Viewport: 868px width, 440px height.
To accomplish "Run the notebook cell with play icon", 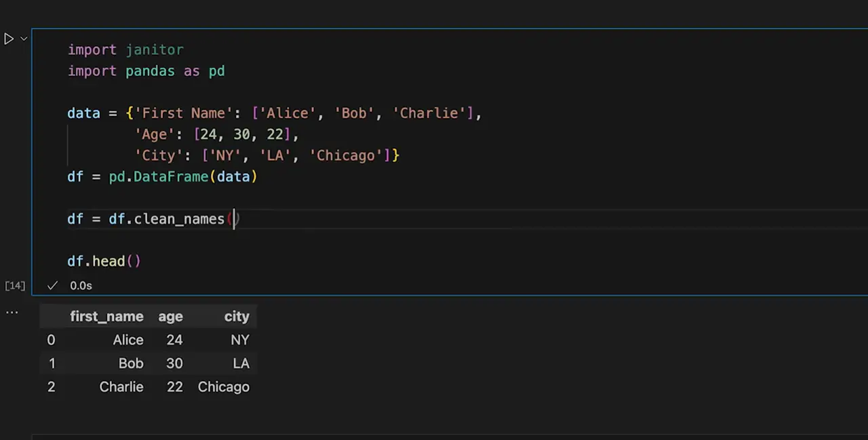I will pyautogui.click(x=9, y=39).
